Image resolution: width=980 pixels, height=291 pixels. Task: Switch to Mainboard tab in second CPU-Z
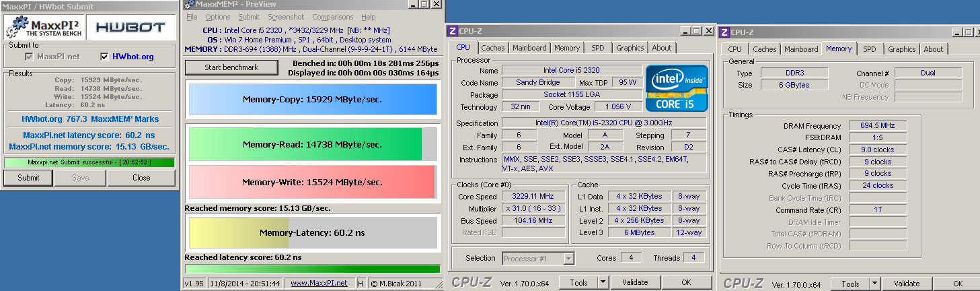[x=802, y=49]
